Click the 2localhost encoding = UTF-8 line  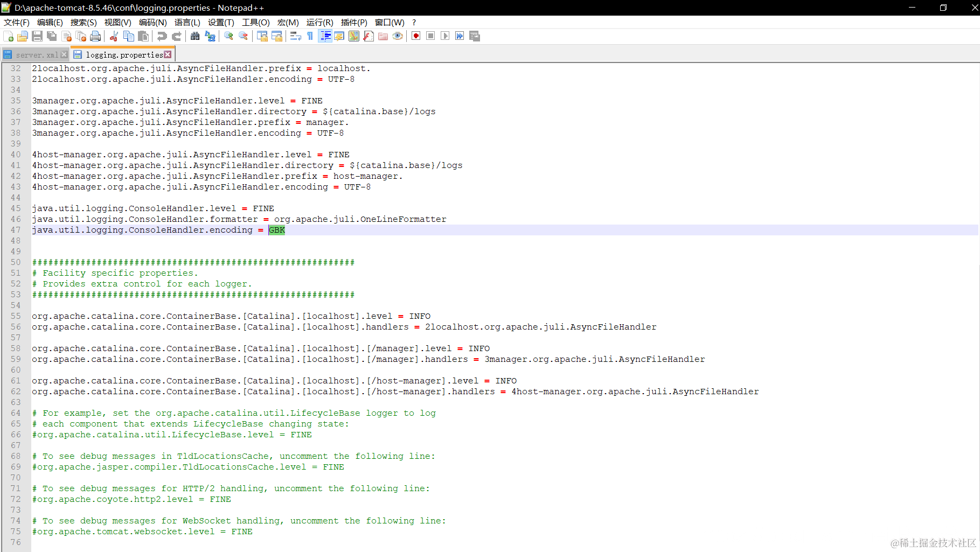(193, 79)
